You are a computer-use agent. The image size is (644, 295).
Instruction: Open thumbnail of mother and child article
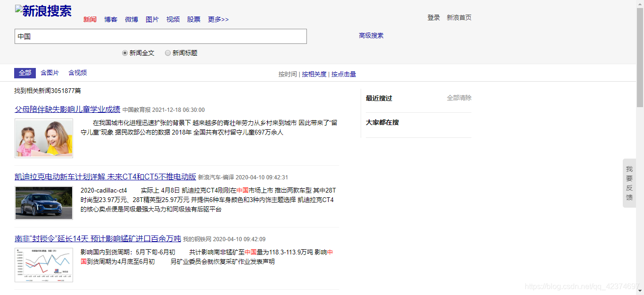(x=44, y=138)
